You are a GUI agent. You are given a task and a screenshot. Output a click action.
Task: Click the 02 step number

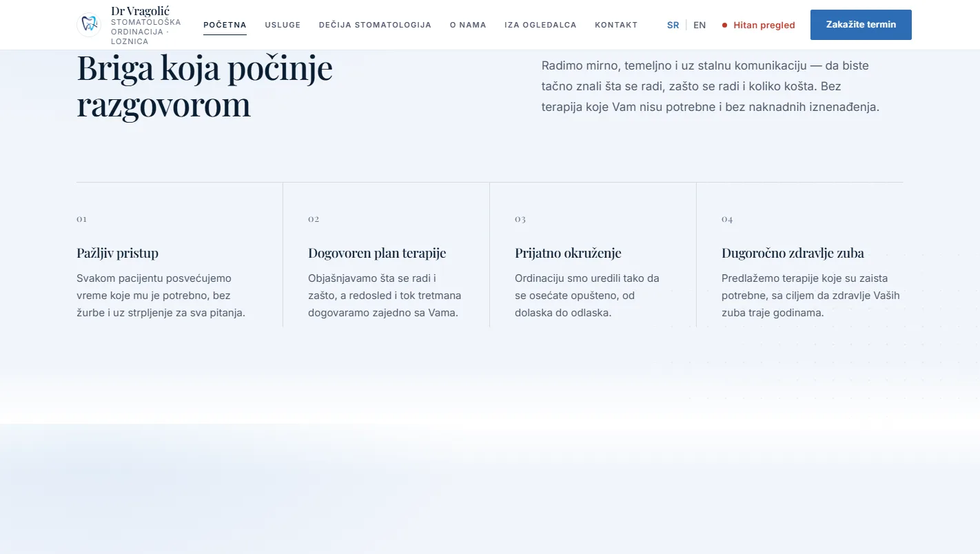pos(314,219)
